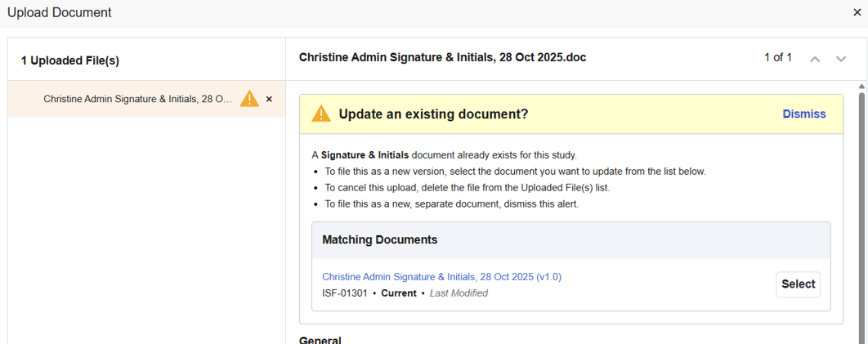Click the scrollbar up arrow

coord(861,86)
